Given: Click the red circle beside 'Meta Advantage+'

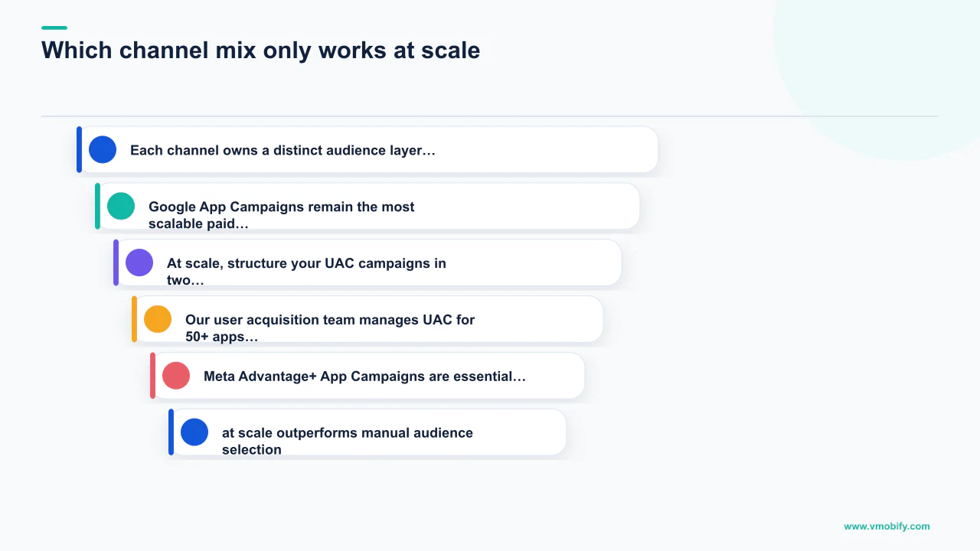Looking at the screenshot, I should click(176, 376).
